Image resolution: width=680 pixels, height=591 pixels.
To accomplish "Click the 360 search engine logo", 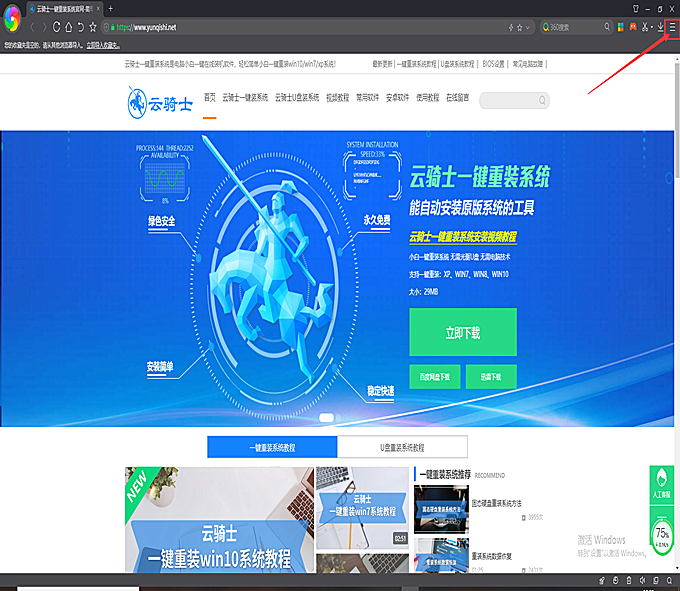I will [546, 27].
